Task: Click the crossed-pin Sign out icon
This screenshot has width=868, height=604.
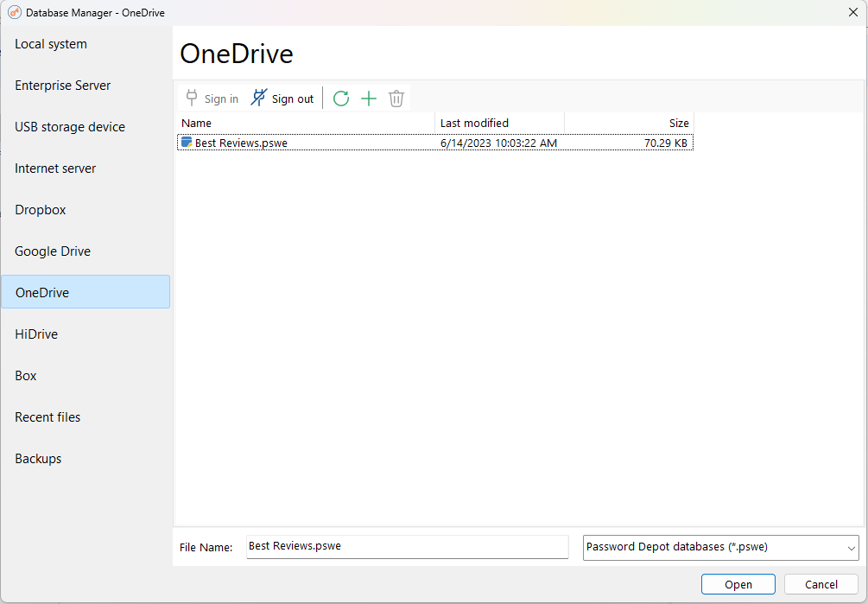Action: coord(257,98)
